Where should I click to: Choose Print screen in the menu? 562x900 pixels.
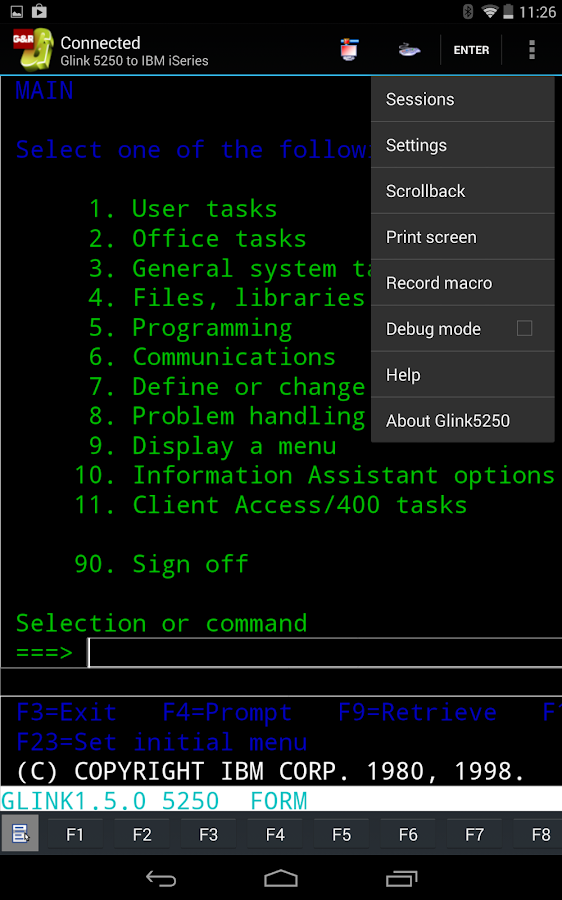click(x=463, y=237)
